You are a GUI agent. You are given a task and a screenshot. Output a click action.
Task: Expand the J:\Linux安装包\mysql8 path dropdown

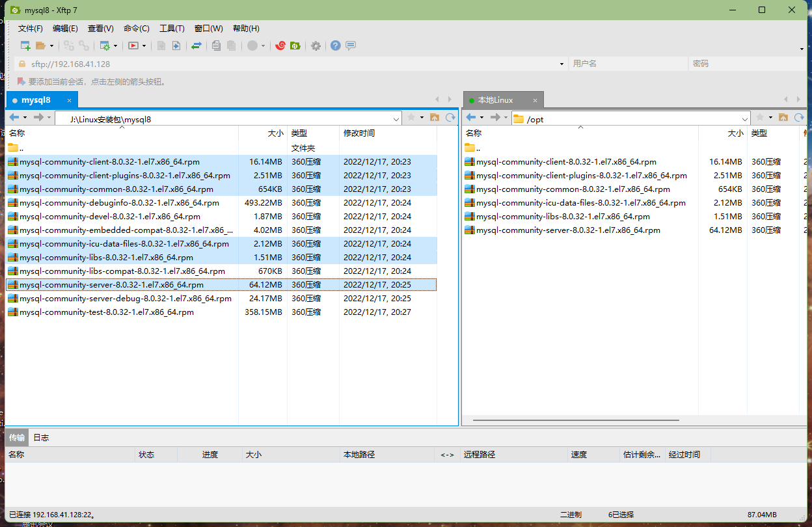pos(396,119)
